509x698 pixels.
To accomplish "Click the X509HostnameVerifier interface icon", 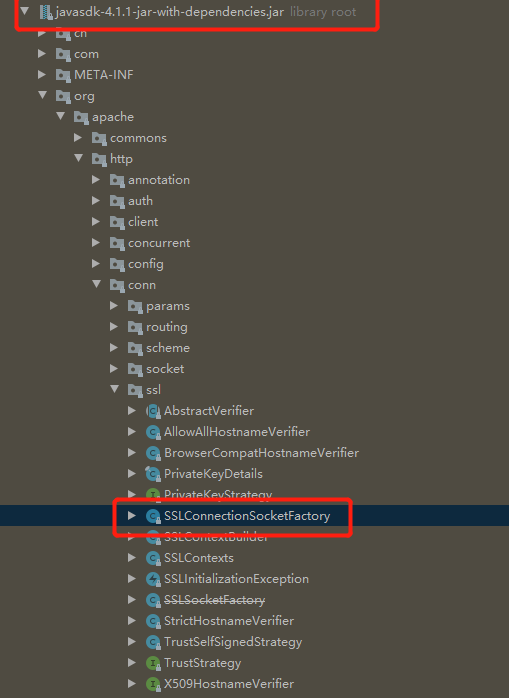I will 153,684.
